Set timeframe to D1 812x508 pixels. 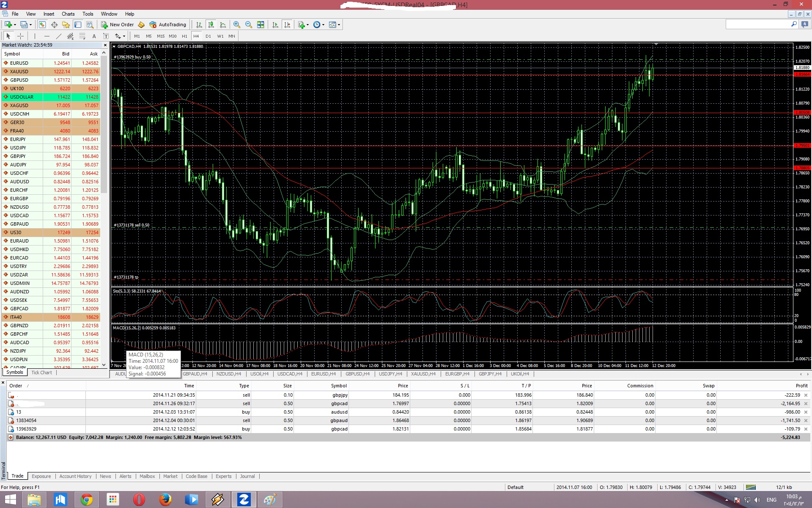pyautogui.click(x=208, y=36)
